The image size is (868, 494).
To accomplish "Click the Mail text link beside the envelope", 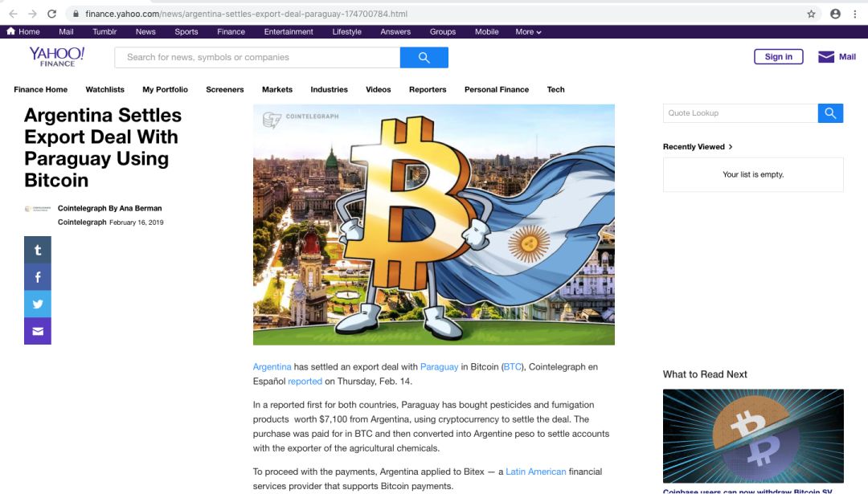I will (x=847, y=56).
